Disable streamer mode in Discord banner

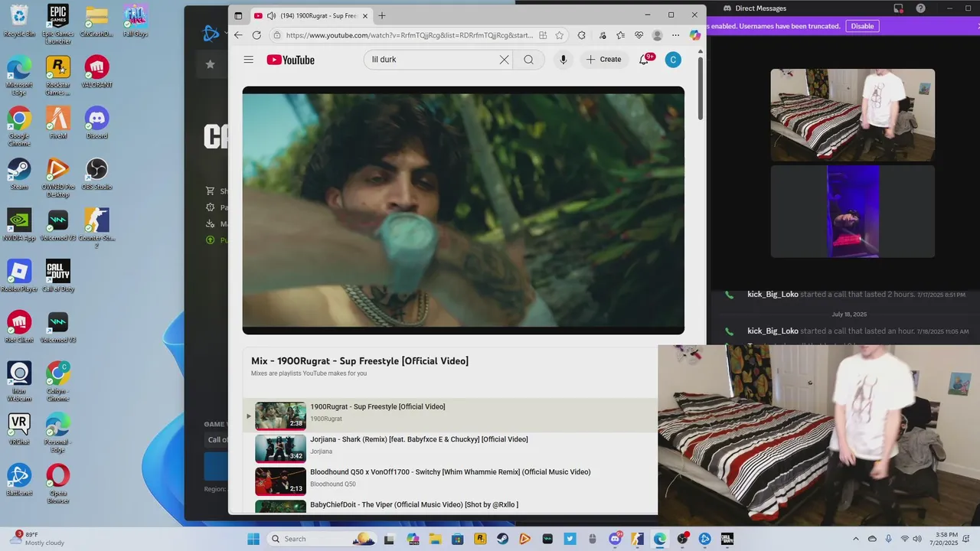862,26
